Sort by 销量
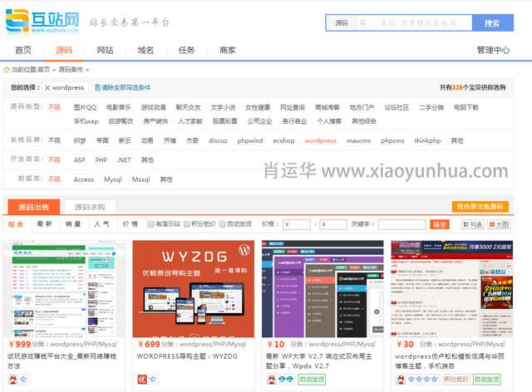This screenshot has width=532, height=392. pos(73,224)
